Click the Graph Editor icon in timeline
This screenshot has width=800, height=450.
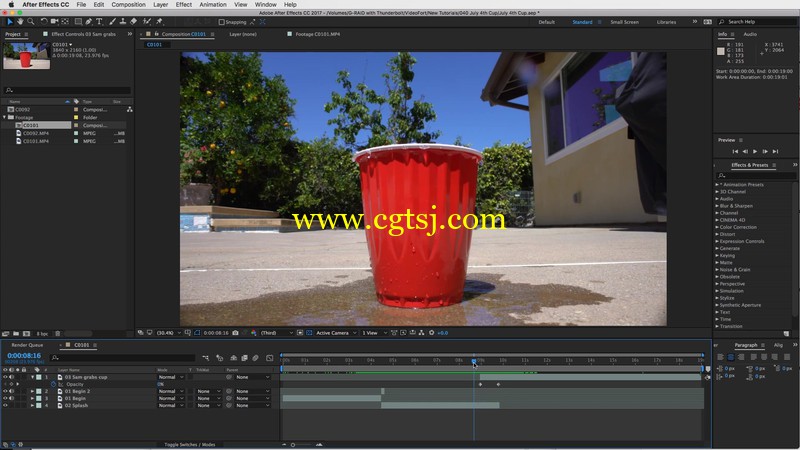point(270,358)
